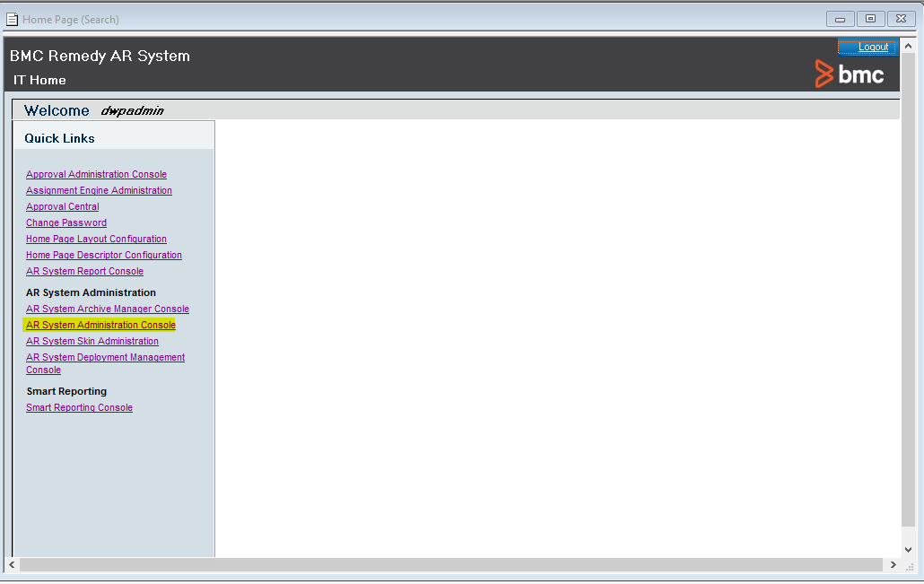The height and width of the screenshot is (584, 924).
Task: Click horizontal scrollbar left arrow
Action: (x=12, y=564)
